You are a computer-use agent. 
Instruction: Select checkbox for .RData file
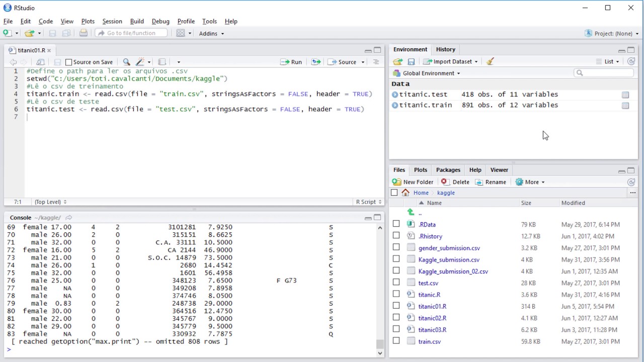click(x=396, y=224)
